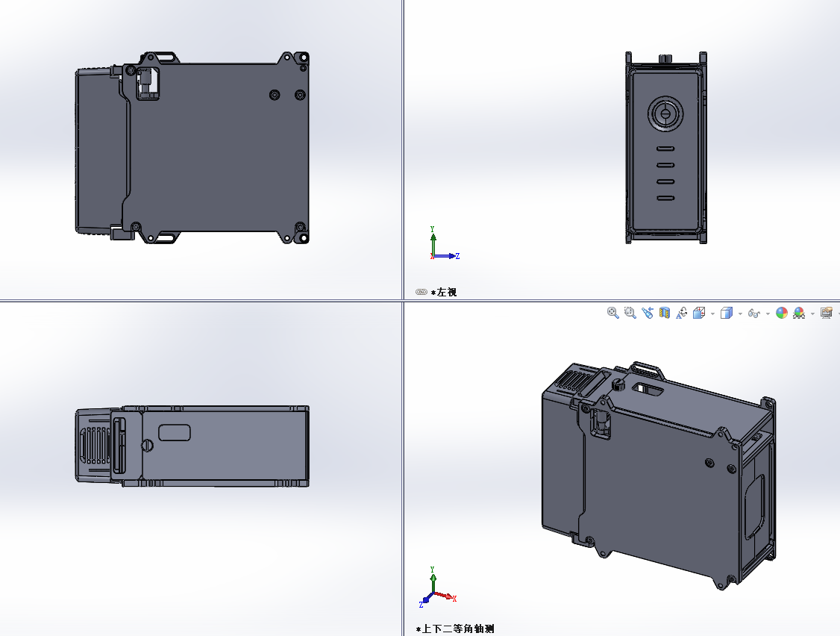Viewport: 840px width, 636px height.
Task: Click the coordinate triad in isometric pane
Action: (x=438, y=587)
